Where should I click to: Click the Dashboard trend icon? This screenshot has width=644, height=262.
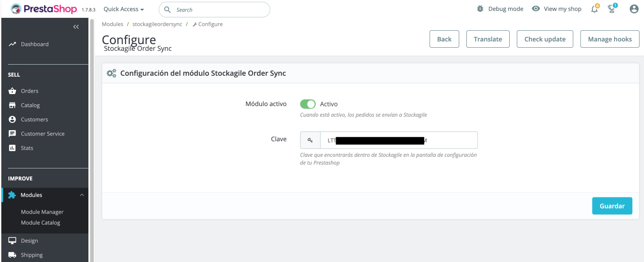12,44
